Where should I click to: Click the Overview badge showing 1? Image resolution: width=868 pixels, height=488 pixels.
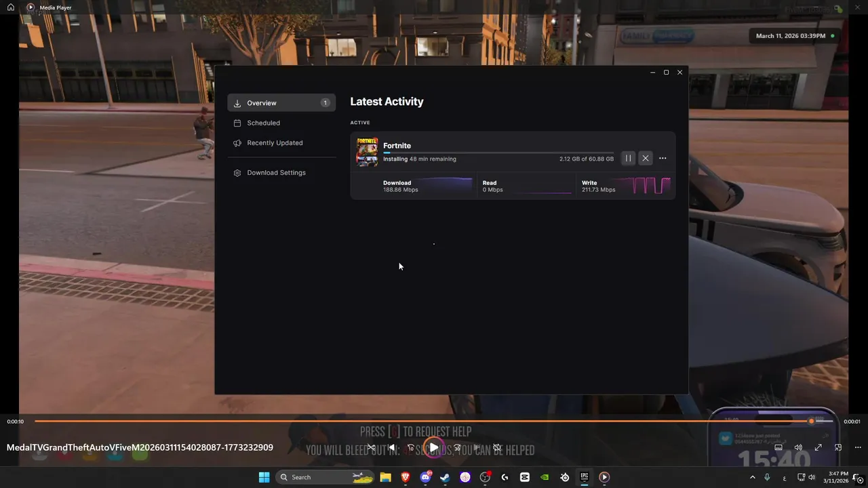coord(325,103)
